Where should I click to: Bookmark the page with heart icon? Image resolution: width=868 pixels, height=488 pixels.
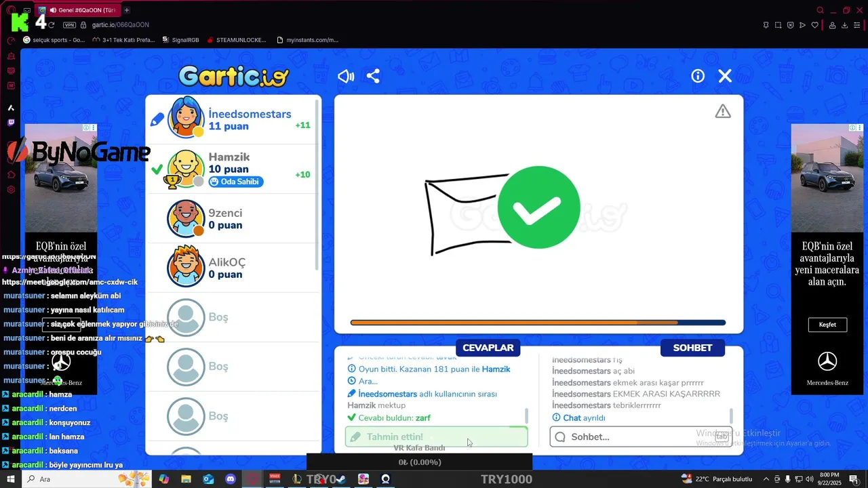click(815, 25)
